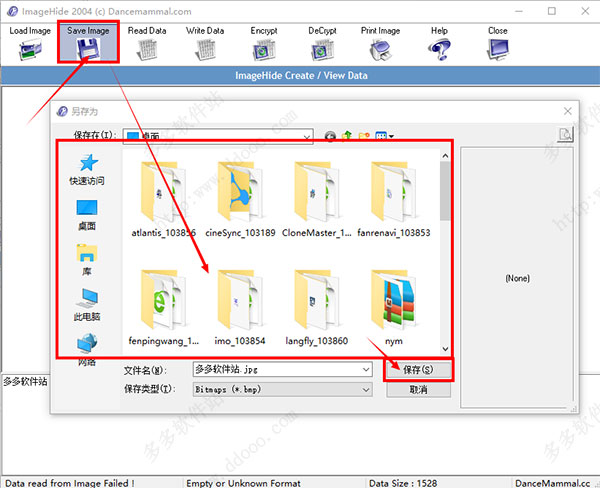The image size is (600, 488).
Task: Click the Close monitor icon in toolbar
Action: tap(498, 50)
